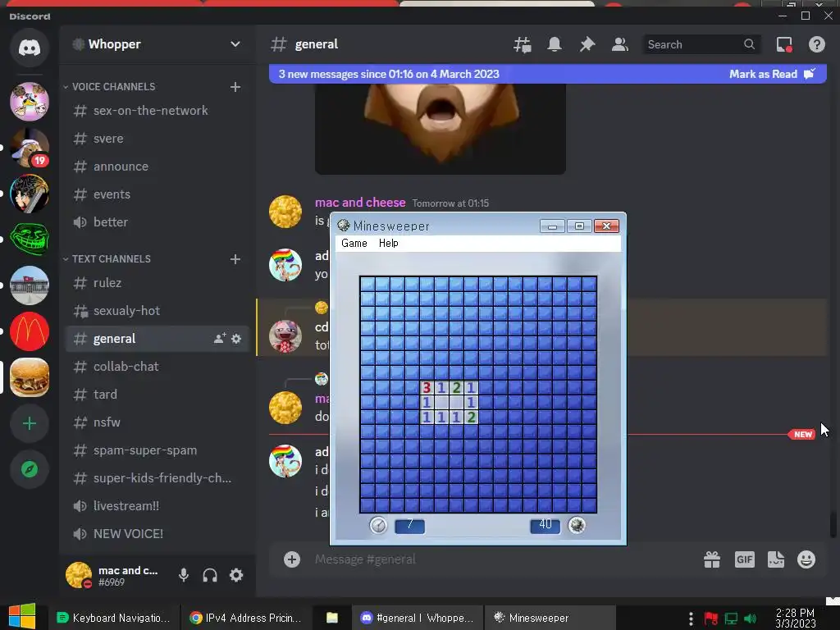
Task: Open user settings gear near username
Action: 236,575
